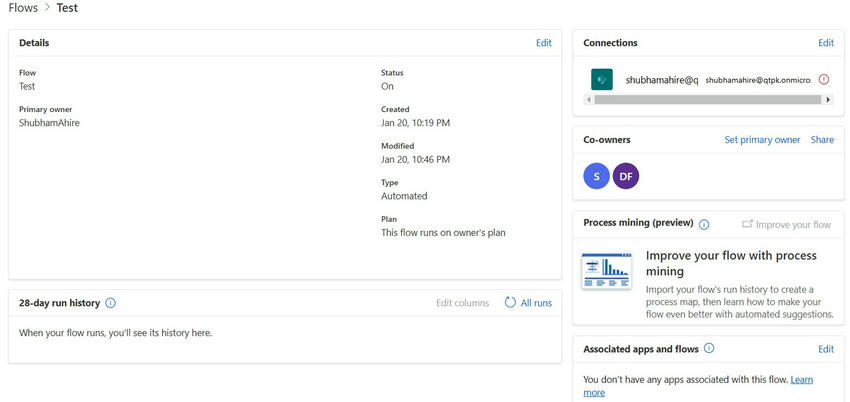Click the scrollbar right arrow in Connections
Image resolution: width=850 pixels, height=402 pixels.
(828, 100)
